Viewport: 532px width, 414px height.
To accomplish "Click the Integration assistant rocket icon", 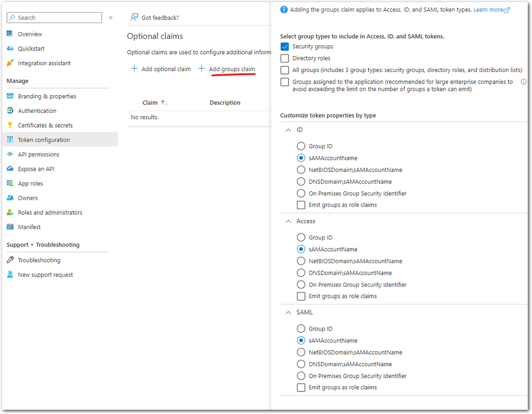I will pyautogui.click(x=10, y=63).
